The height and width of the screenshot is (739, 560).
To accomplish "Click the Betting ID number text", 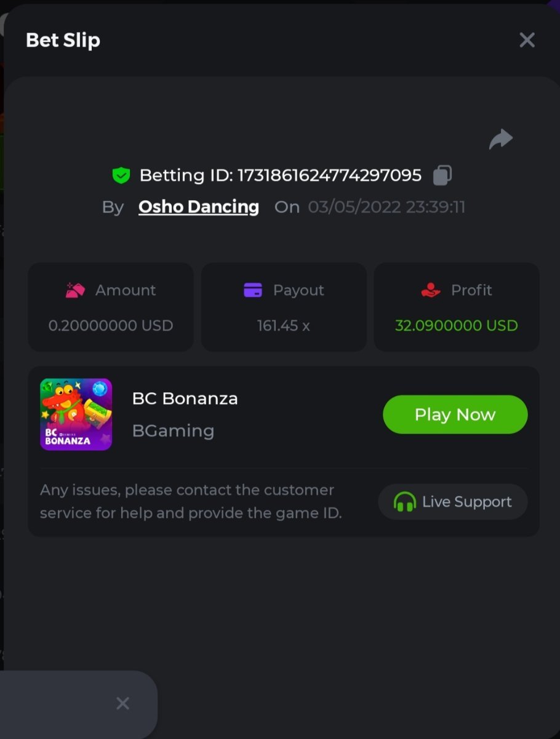I will 329,176.
